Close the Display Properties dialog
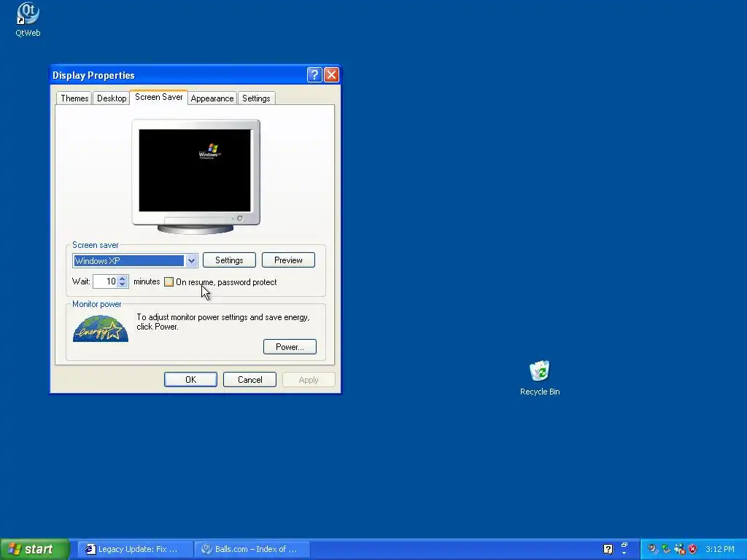747x560 pixels. click(x=331, y=75)
